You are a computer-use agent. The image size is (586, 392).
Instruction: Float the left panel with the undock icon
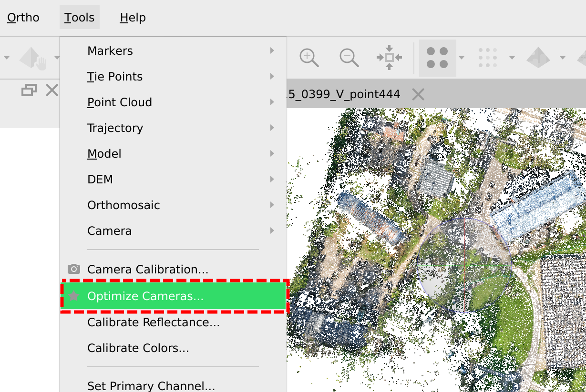click(x=29, y=90)
